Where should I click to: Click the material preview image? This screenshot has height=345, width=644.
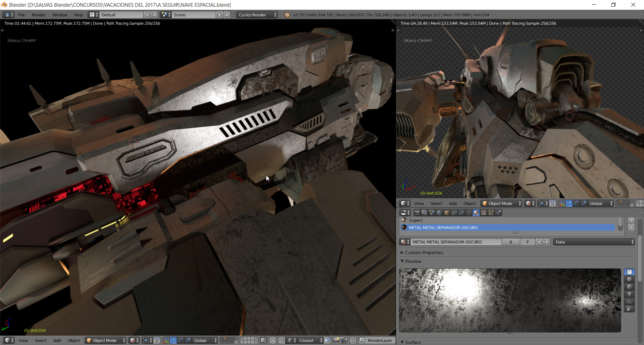click(x=510, y=300)
